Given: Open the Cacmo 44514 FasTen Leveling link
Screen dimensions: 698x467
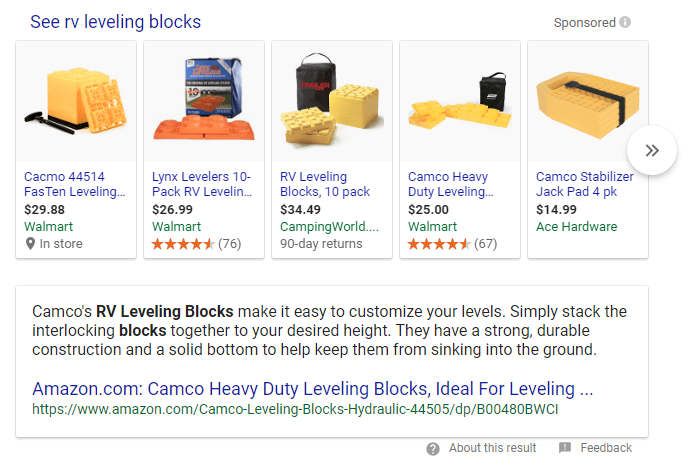Looking at the screenshot, I should (x=75, y=184).
